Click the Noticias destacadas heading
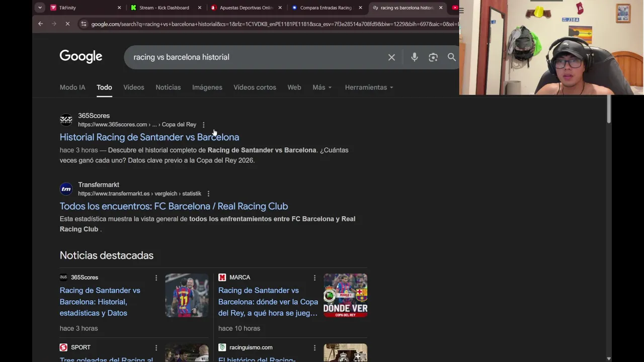 coord(107,255)
